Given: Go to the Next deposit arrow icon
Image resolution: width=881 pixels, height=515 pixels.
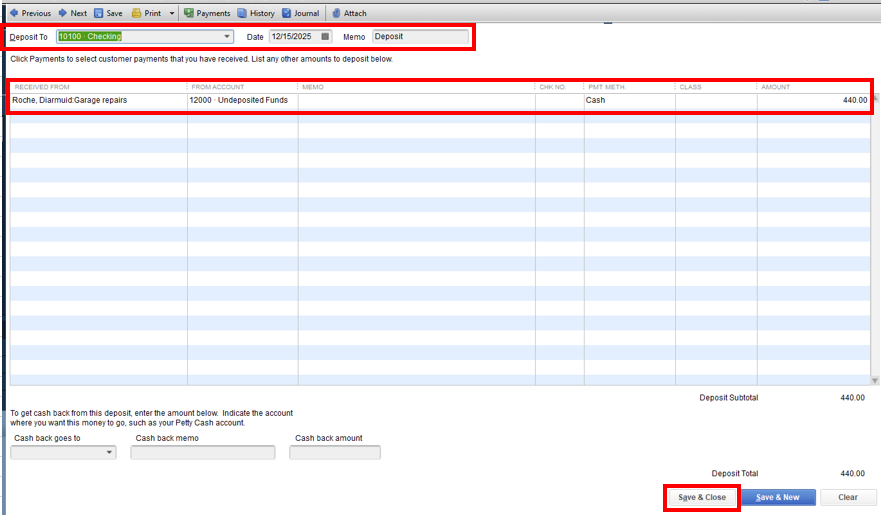Looking at the screenshot, I should click(63, 13).
